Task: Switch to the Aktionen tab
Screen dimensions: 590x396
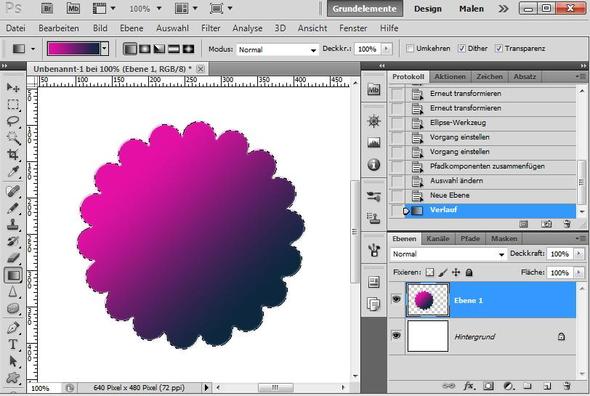Action: click(450, 77)
